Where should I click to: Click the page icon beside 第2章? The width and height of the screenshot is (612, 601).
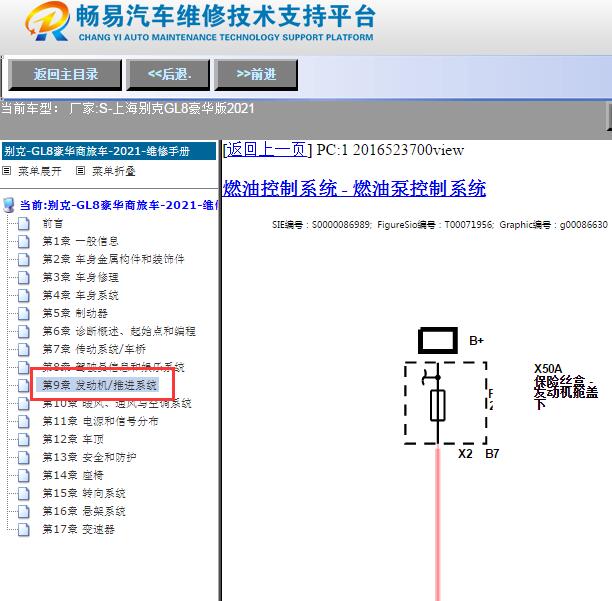[24, 260]
